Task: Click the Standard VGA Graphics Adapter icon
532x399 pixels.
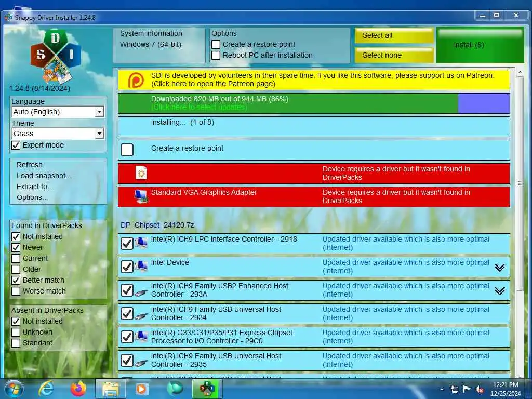Action: point(141,196)
